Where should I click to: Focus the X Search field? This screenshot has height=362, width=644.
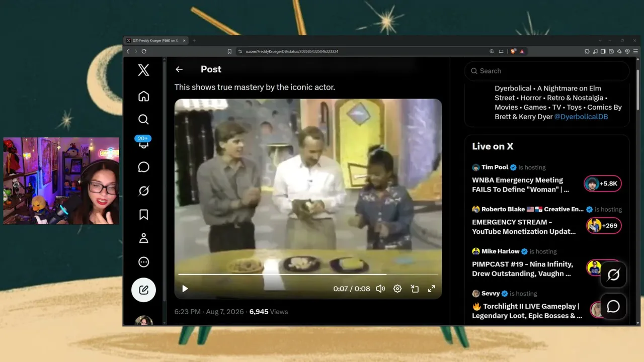(547, 71)
